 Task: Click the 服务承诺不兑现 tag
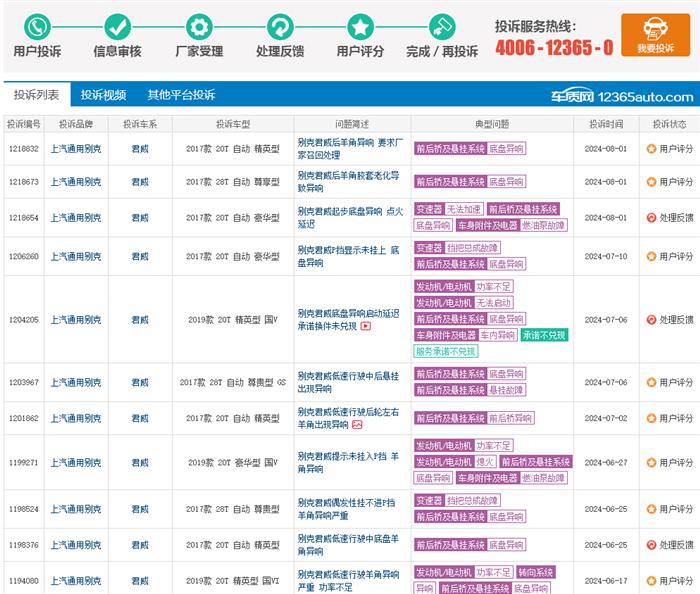(446, 352)
